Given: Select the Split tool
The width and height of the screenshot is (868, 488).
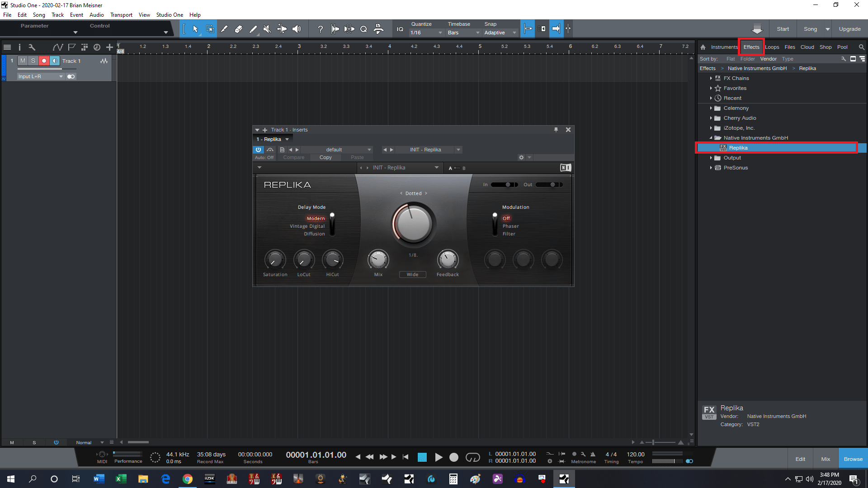Looking at the screenshot, I should tap(224, 28).
